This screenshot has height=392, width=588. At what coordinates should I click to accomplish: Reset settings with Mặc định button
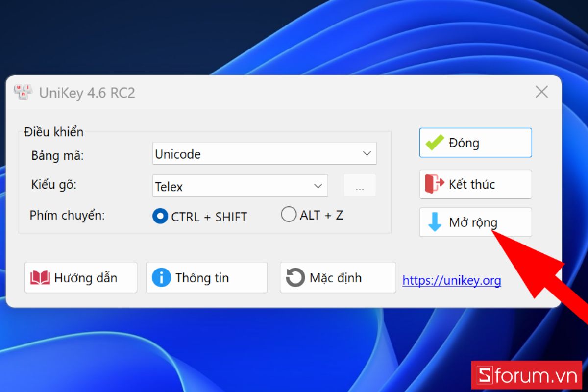[338, 278]
